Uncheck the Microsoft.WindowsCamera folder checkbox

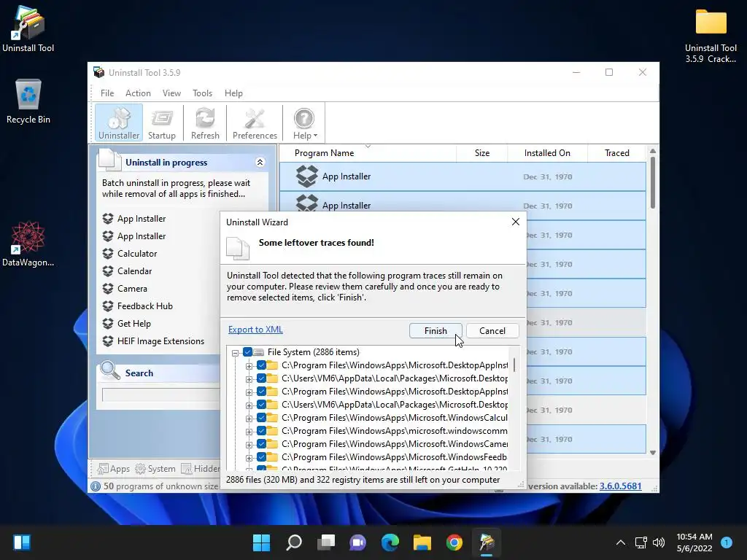[261, 444]
